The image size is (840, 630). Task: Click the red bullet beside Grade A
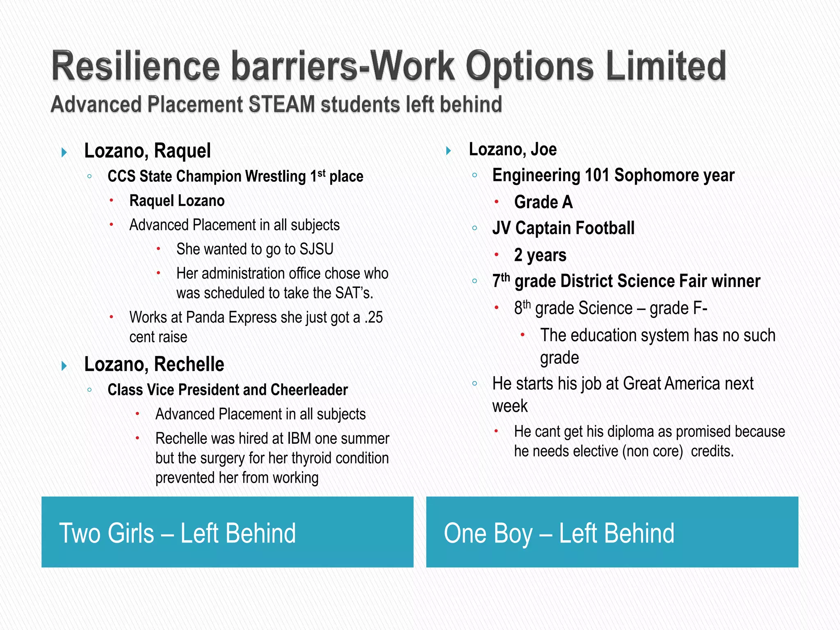[496, 201]
